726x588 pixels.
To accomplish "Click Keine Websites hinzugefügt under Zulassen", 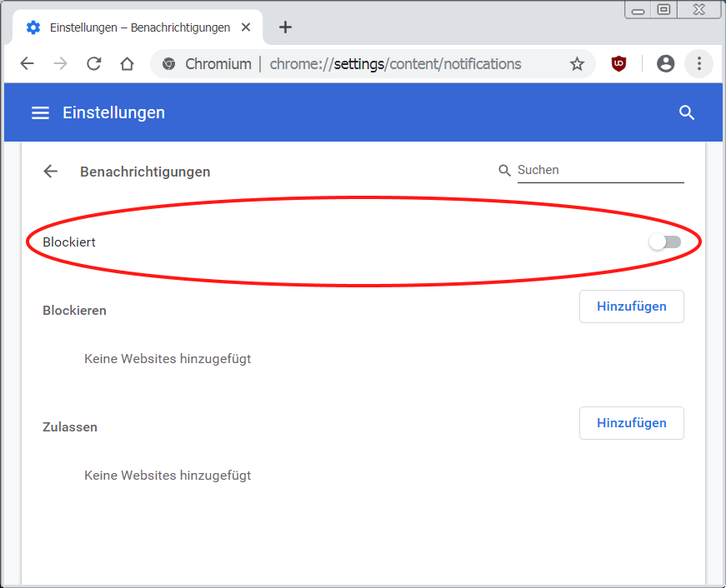I will click(168, 476).
